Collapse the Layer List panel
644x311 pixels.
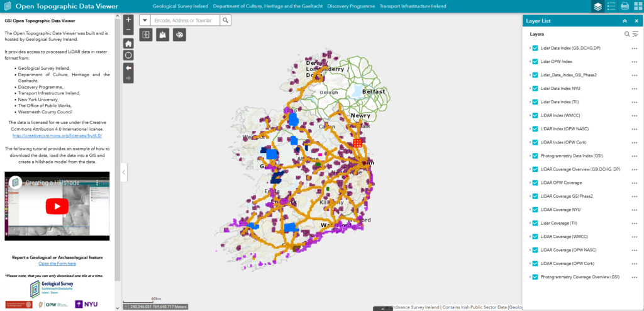click(625, 21)
